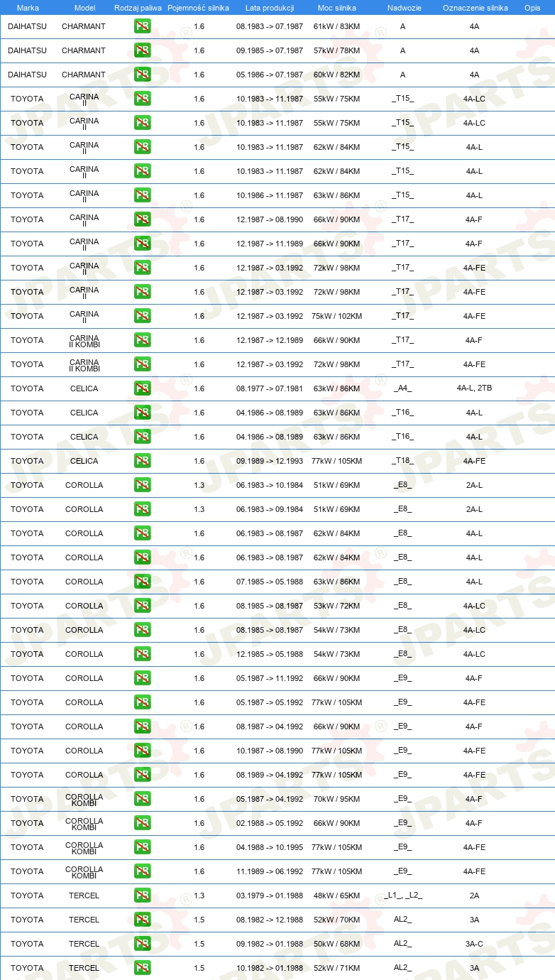555x980 pixels.
Task: Click the 57kW / 78KM power cell
Action: pos(337,50)
